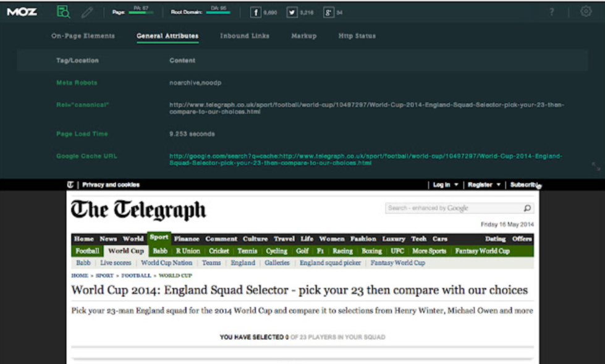Open Travel in the main navigation
The height and width of the screenshot is (364, 605).
tap(284, 239)
